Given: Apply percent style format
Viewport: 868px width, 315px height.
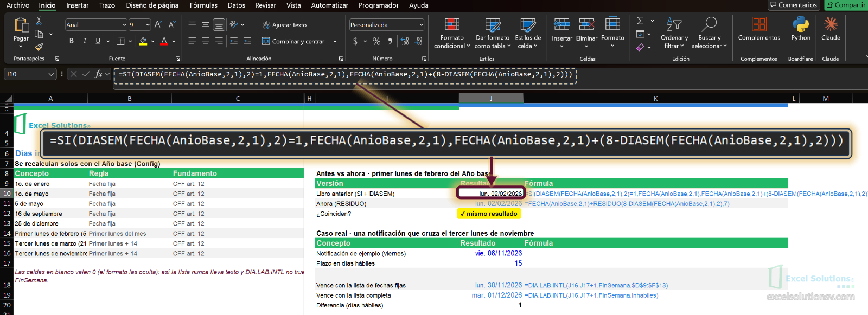Looking at the screenshot, I should [376, 41].
